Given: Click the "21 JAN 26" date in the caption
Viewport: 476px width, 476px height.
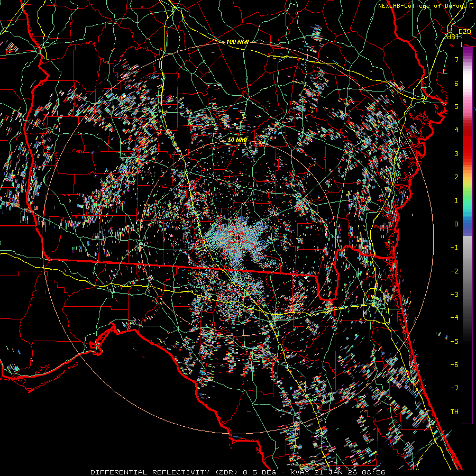Looking at the screenshot, I should (x=335, y=472).
